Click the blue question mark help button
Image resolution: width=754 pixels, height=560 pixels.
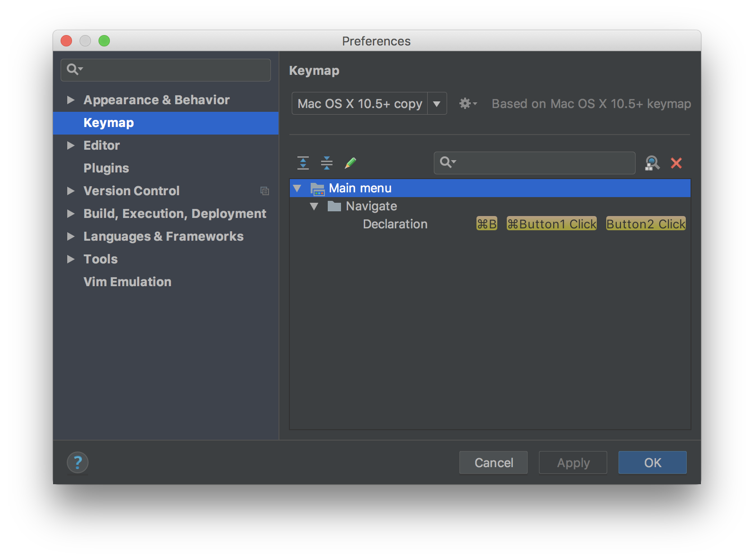point(78,462)
